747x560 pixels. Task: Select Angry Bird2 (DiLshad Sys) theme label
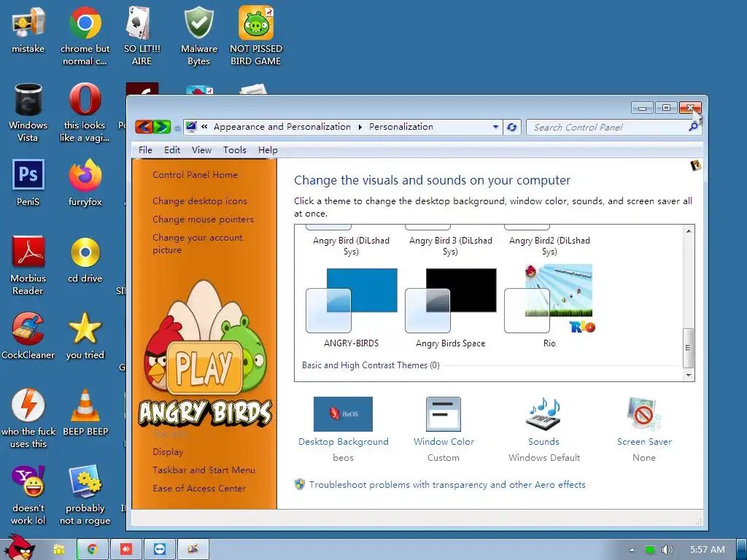[x=549, y=246]
